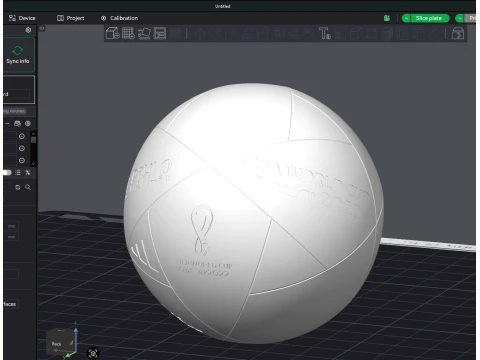
Task: Click the lower mm value field
Action: tap(12, 237)
